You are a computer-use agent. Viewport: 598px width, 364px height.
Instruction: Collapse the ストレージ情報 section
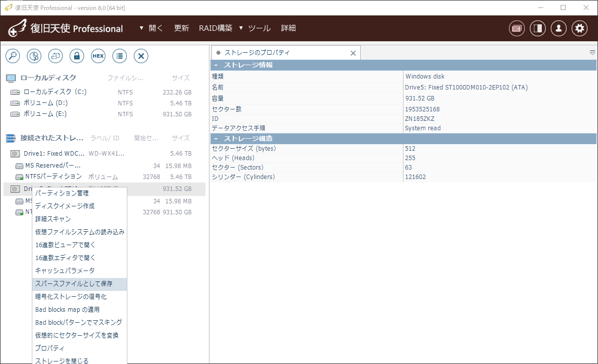(216, 65)
